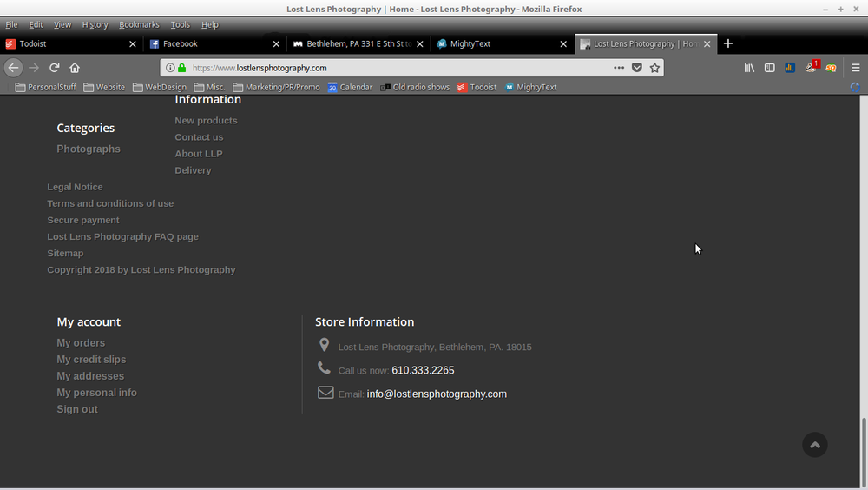Click the map pin store location icon
The height and width of the screenshot is (490, 868).
(x=325, y=345)
